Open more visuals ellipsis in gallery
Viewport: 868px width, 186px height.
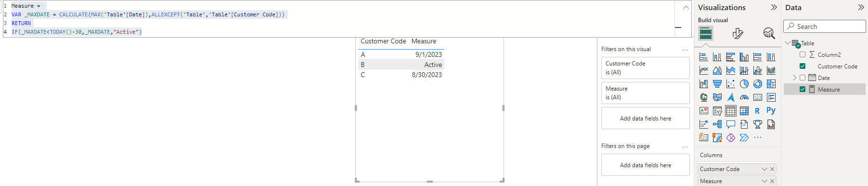758,137
